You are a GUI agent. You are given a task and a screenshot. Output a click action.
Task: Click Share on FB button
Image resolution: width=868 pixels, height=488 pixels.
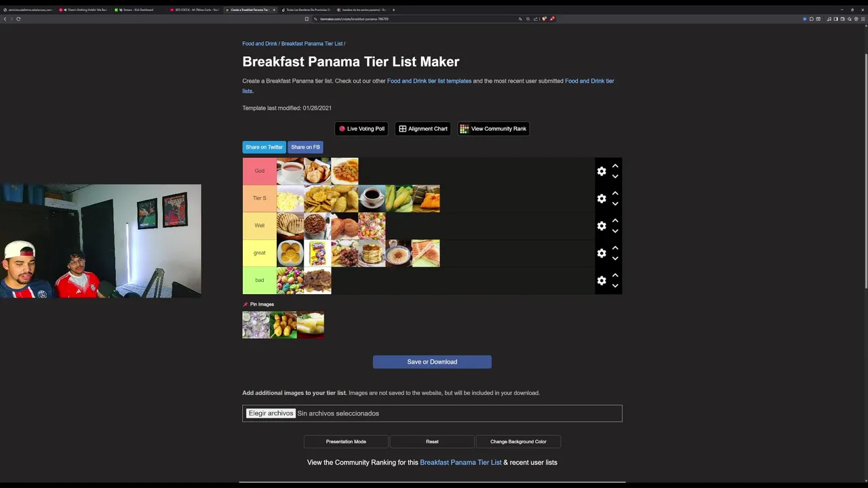pos(305,147)
